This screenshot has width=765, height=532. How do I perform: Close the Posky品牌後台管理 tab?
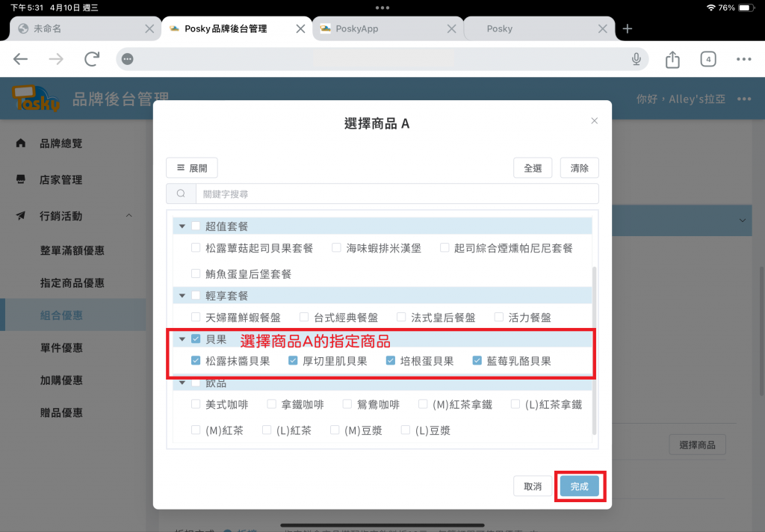[300, 29]
